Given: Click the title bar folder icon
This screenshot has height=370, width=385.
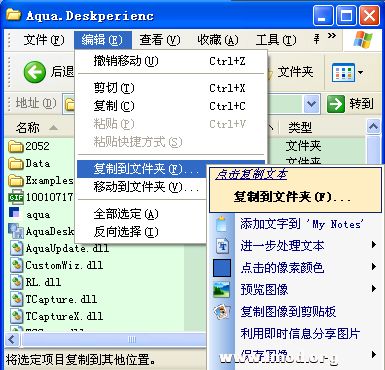Looking at the screenshot, I should [14, 15].
